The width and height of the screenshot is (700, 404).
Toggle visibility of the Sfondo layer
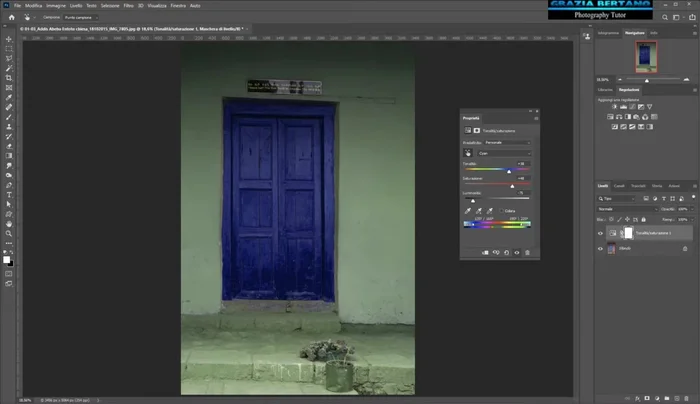[601, 248]
